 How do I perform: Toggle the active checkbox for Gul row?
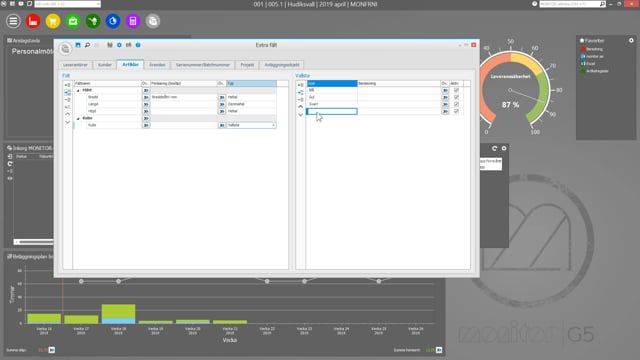click(456, 97)
